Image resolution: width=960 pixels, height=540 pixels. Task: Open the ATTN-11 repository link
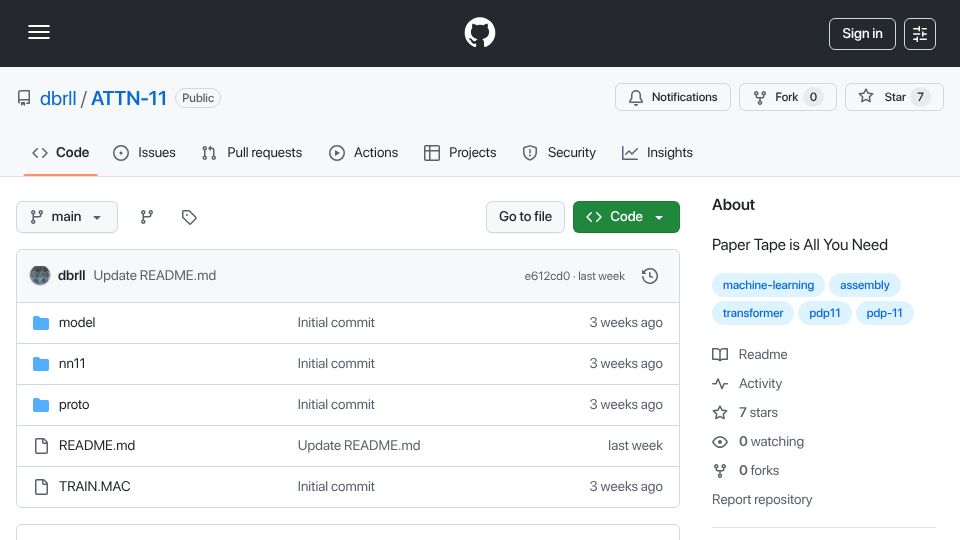(129, 98)
